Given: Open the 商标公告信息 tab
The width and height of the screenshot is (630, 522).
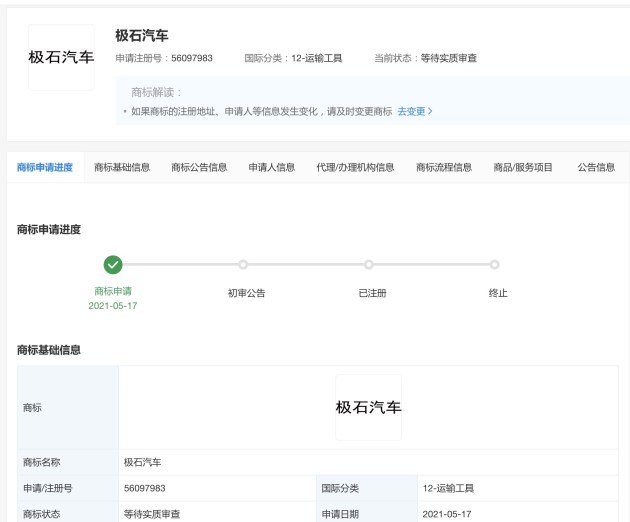Looking at the screenshot, I should pyautogui.click(x=199, y=167).
